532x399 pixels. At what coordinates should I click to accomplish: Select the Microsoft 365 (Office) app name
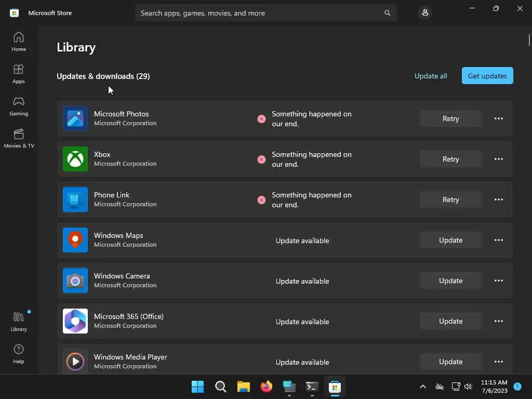coord(129,316)
